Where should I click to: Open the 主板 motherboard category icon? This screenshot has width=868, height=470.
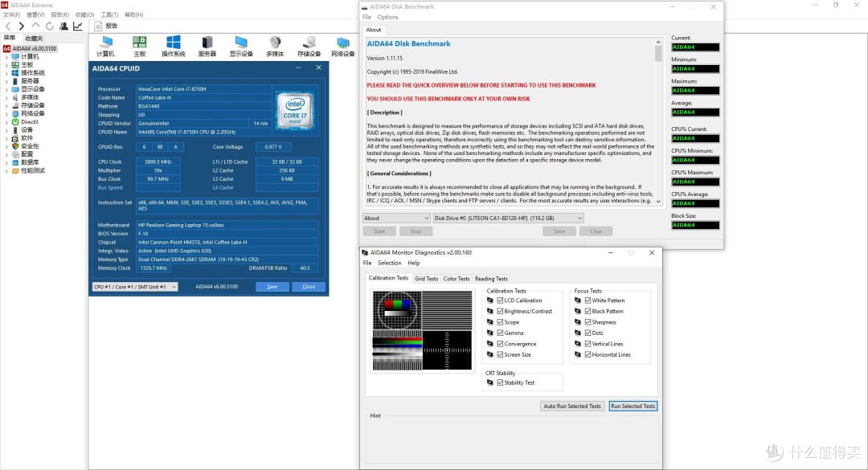140,47
